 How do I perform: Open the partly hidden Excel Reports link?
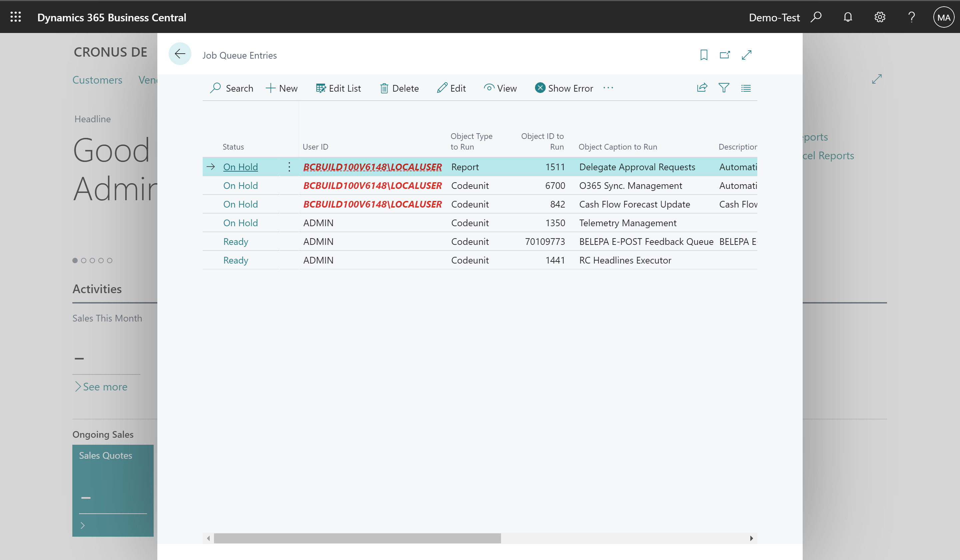click(x=828, y=155)
